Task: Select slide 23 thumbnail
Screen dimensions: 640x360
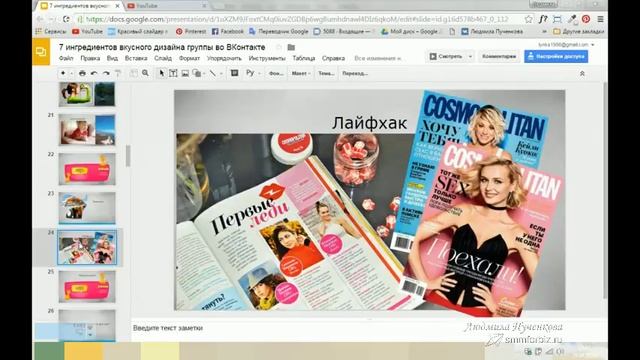Action: tap(87, 208)
